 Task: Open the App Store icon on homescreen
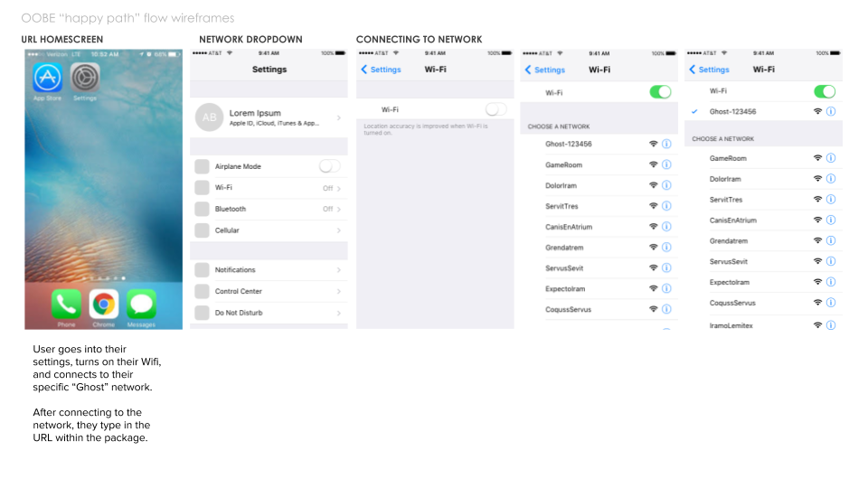coord(48,78)
